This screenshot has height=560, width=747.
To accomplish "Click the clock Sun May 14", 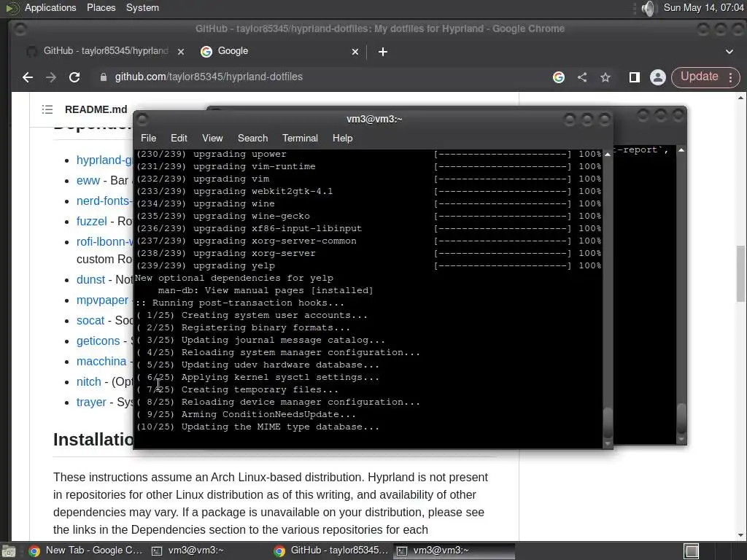I will [704, 7].
